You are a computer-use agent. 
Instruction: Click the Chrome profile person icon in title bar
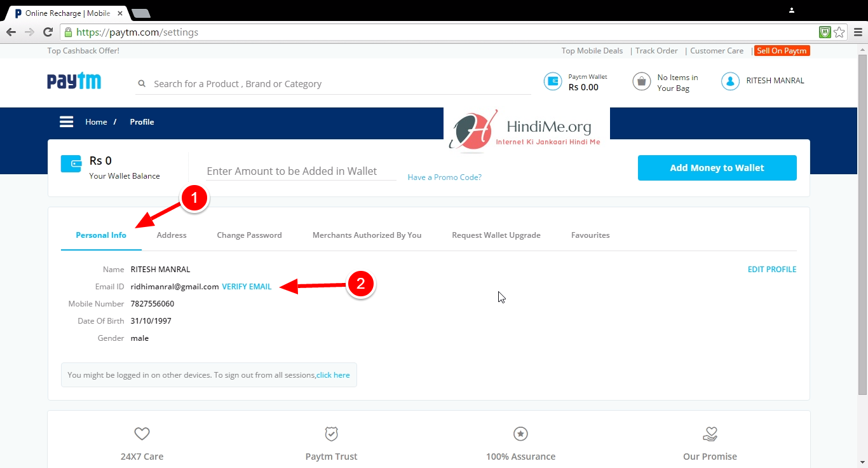pyautogui.click(x=792, y=10)
